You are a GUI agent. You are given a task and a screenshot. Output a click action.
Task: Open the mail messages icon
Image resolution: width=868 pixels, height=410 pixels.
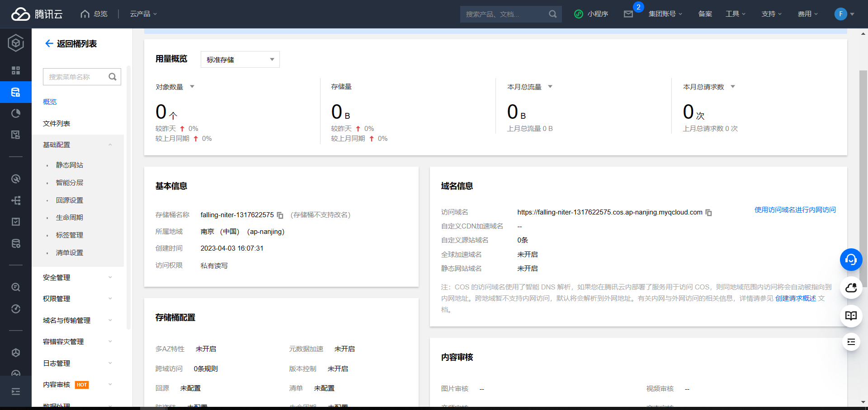click(628, 14)
